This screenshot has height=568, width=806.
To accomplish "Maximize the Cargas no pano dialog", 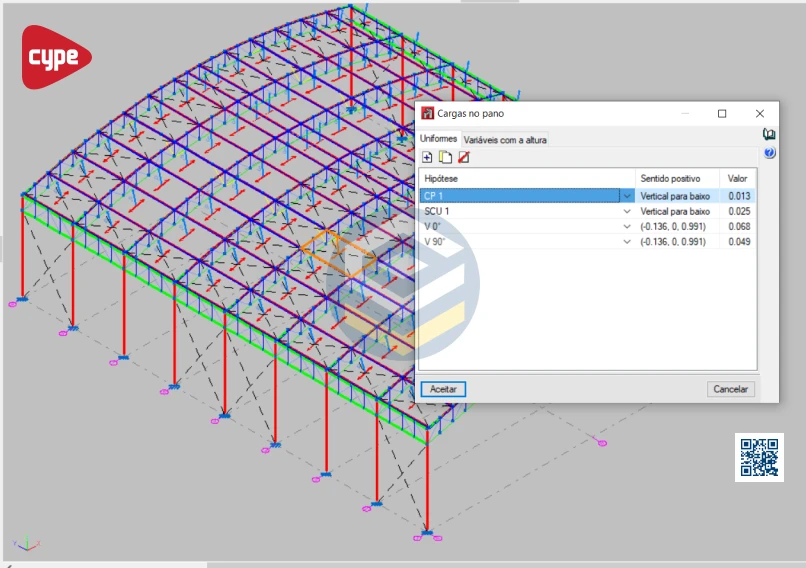I will coord(722,114).
